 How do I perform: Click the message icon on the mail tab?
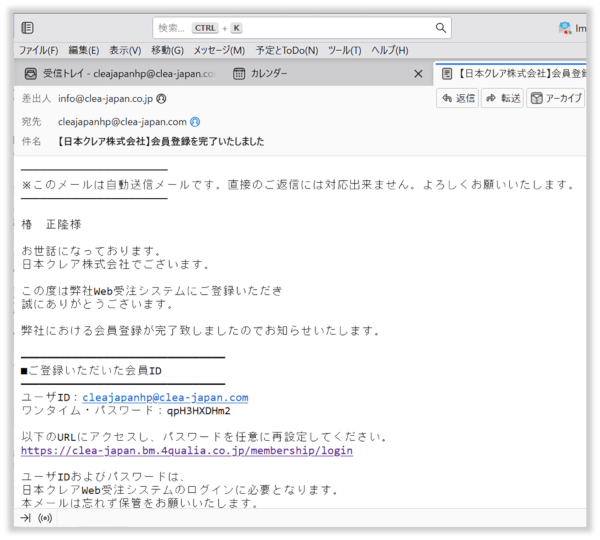pyautogui.click(x=447, y=73)
